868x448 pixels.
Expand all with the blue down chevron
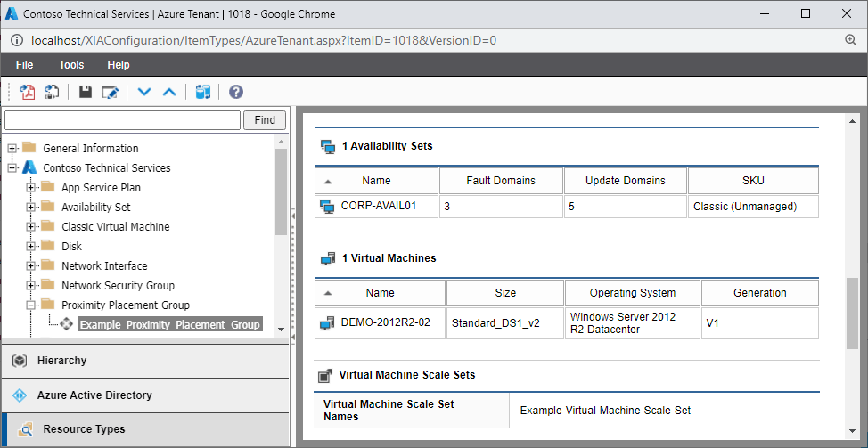pyautogui.click(x=144, y=92)
